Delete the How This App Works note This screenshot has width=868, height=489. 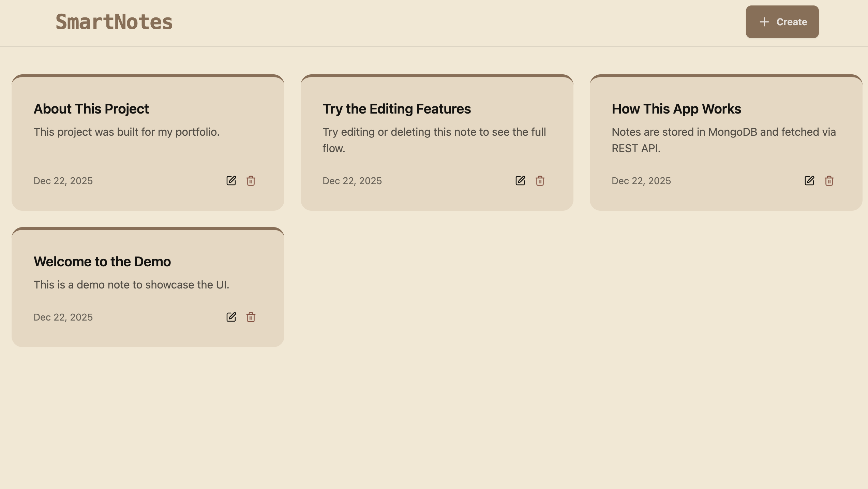(829, 181)
